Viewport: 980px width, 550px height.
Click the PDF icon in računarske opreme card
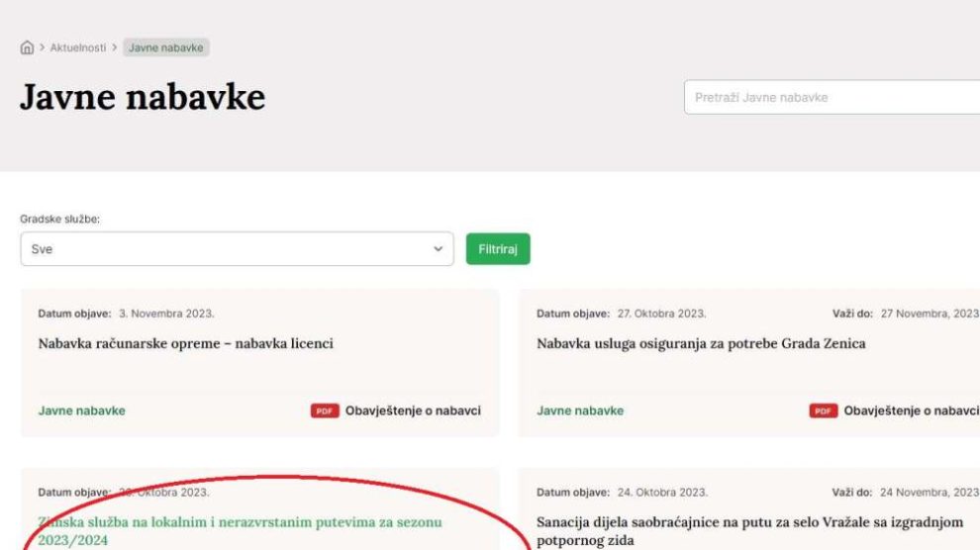pos(326,411)
